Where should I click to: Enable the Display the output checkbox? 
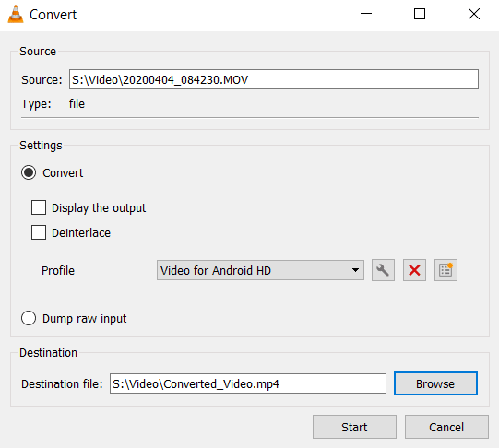[x=39, y=207]
